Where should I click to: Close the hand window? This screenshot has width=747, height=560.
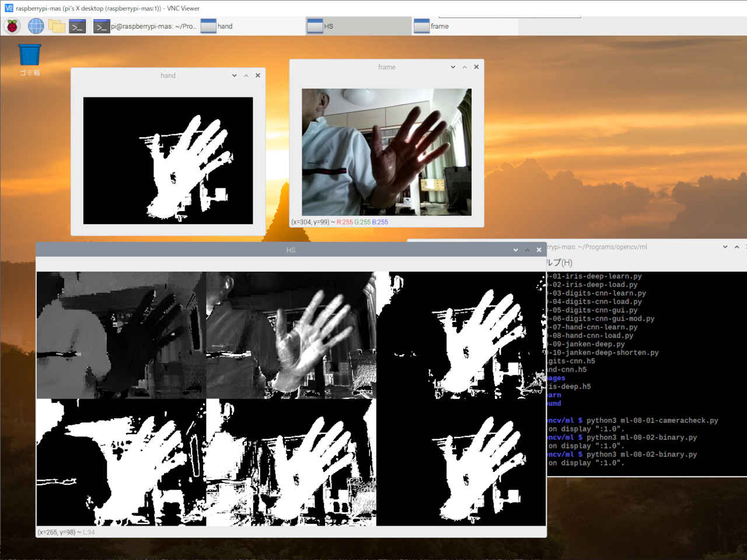258,75
